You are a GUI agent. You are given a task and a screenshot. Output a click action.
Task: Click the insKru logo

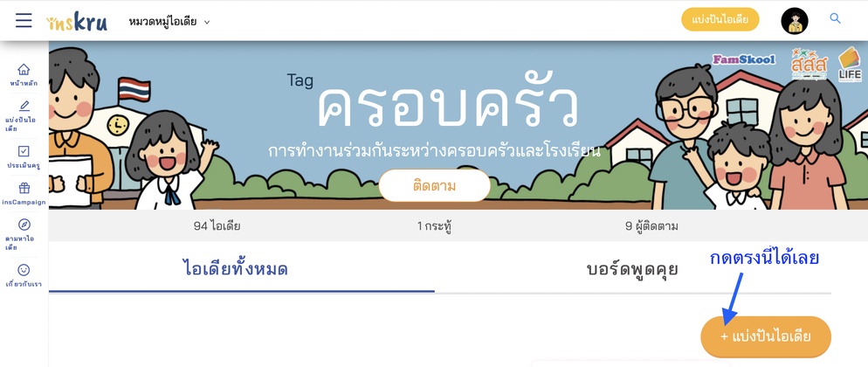77,21
